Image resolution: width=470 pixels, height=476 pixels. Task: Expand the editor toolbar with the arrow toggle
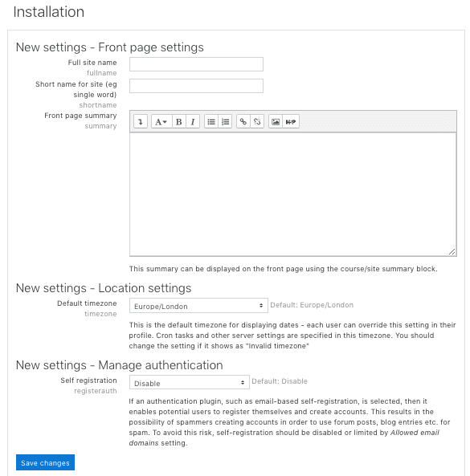141,122
